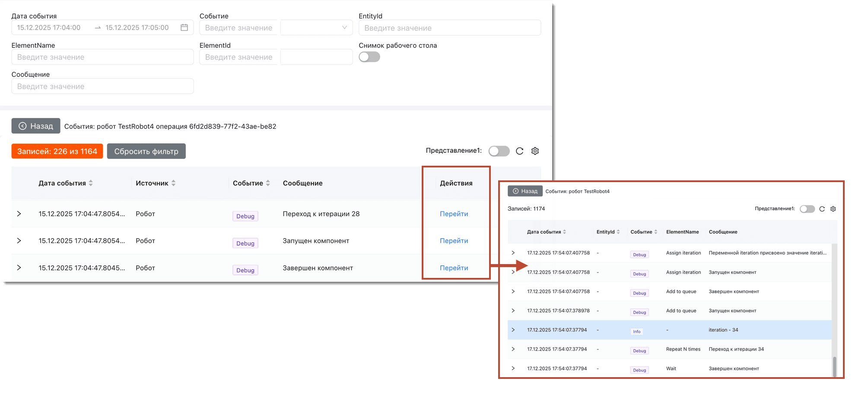Click the Сообщение column header in inset table

723,232
